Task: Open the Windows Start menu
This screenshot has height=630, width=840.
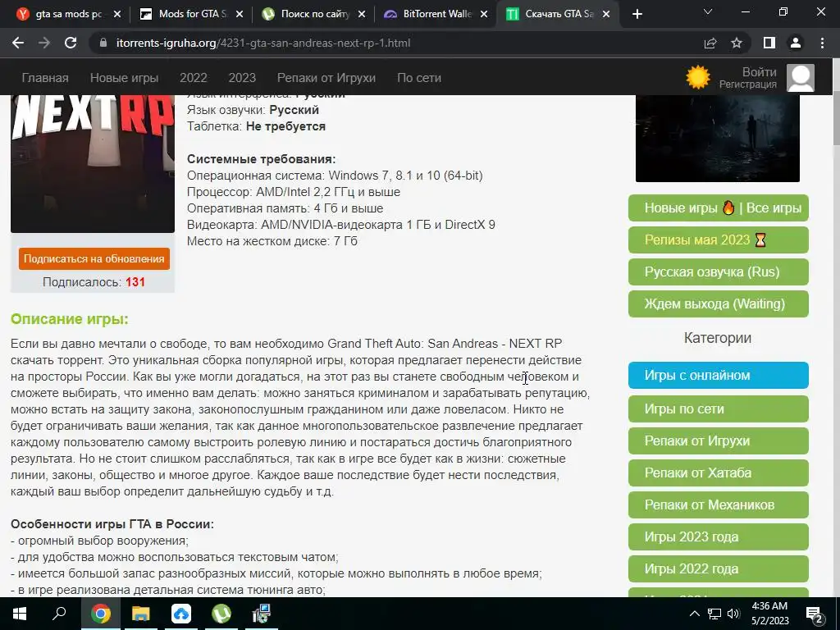Action: pyautogui.click(x=20, y=614)
